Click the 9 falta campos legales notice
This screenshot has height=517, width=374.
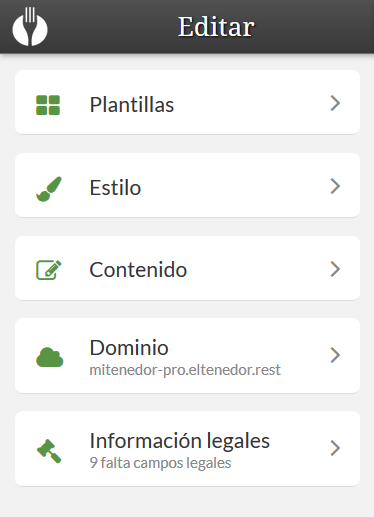[160, 463]
